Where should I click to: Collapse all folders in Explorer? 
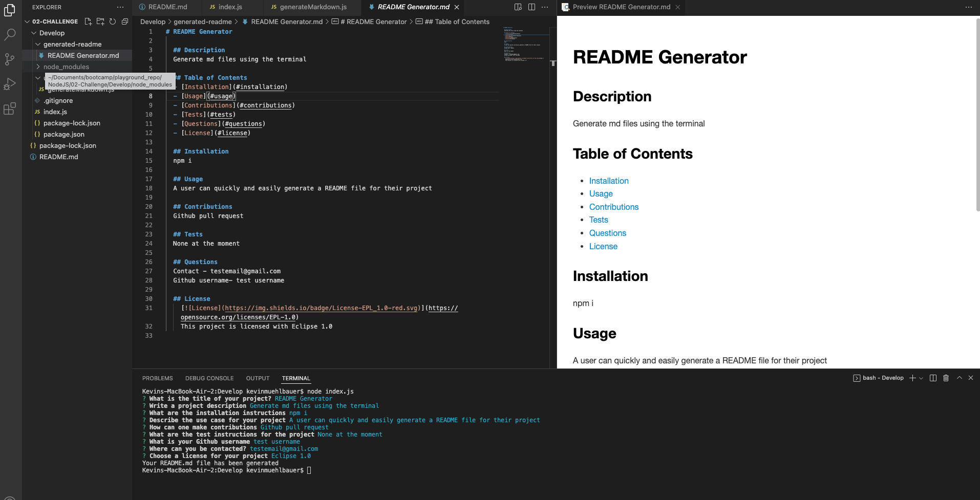[125, 21]
